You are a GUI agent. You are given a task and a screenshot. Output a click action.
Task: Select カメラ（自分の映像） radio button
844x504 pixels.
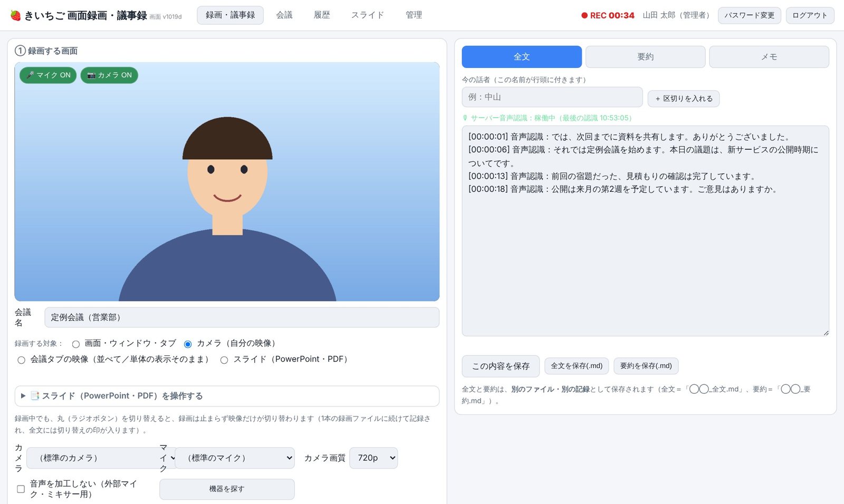point(188,344)
